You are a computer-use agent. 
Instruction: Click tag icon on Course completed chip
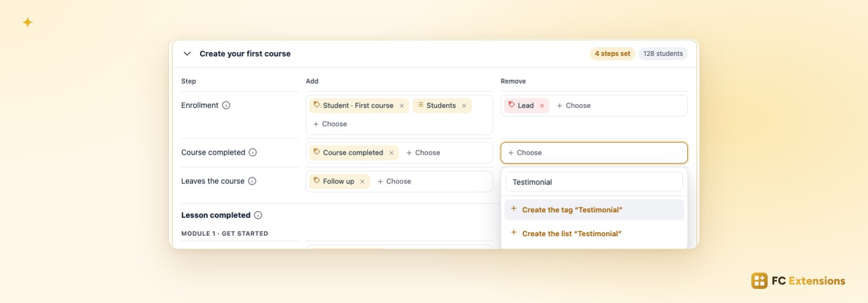(x=317, y=152)
